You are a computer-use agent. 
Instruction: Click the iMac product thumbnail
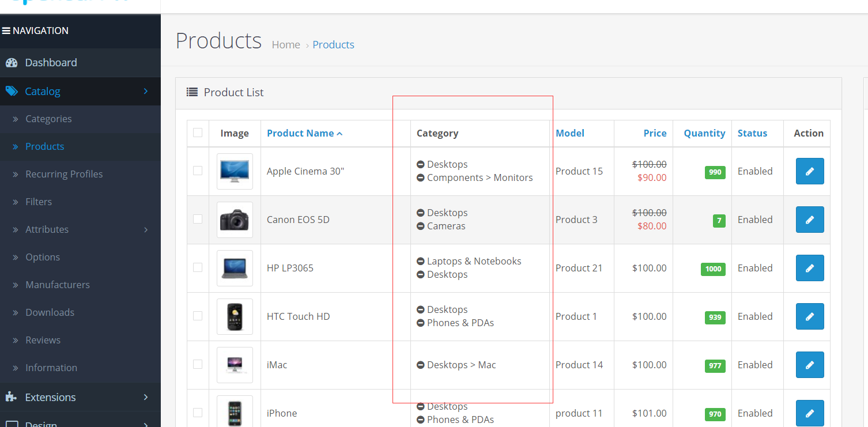235,365
